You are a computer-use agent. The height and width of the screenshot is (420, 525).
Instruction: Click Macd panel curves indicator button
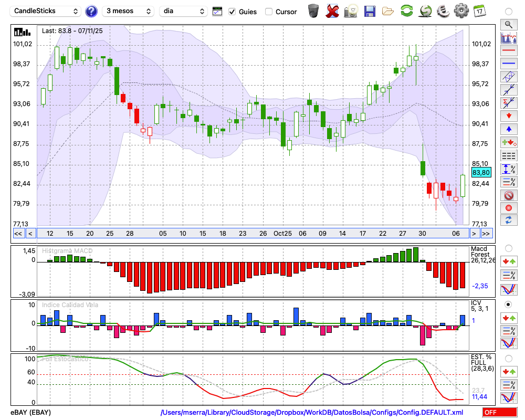(509, 289)
